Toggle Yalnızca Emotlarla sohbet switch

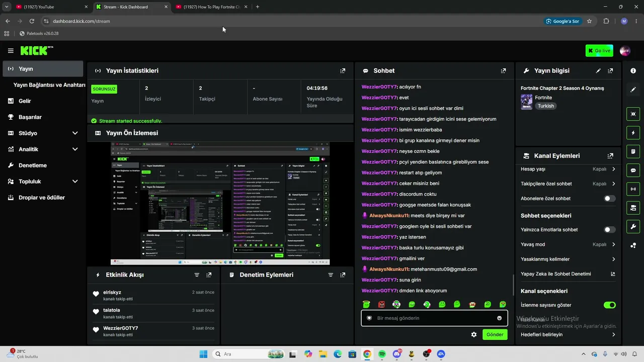pos(610,230)
